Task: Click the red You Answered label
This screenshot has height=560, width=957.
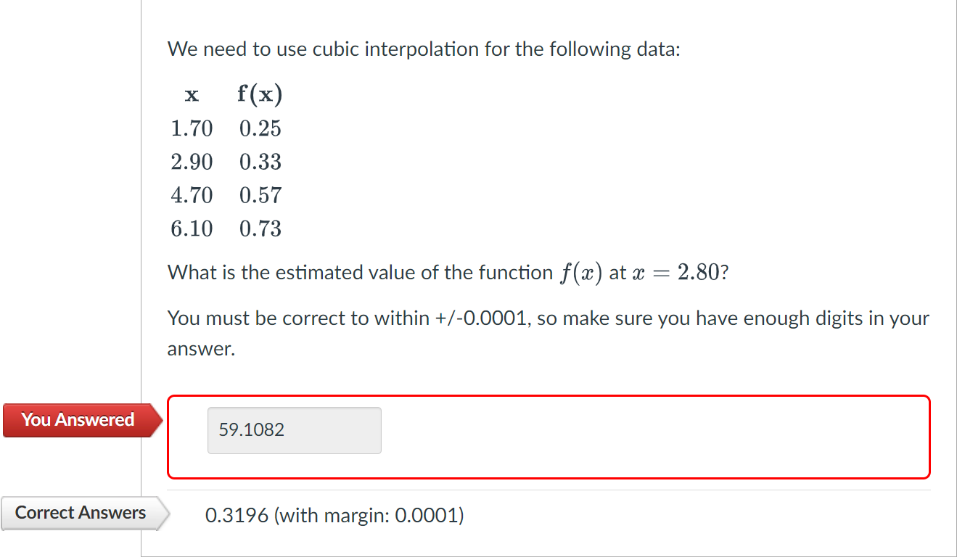Action: click(80, 420)
